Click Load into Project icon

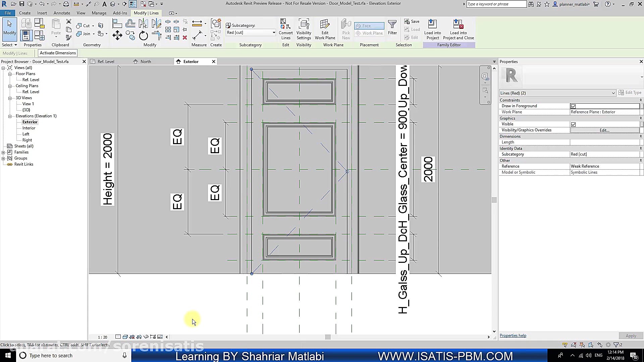pos(432,29)
